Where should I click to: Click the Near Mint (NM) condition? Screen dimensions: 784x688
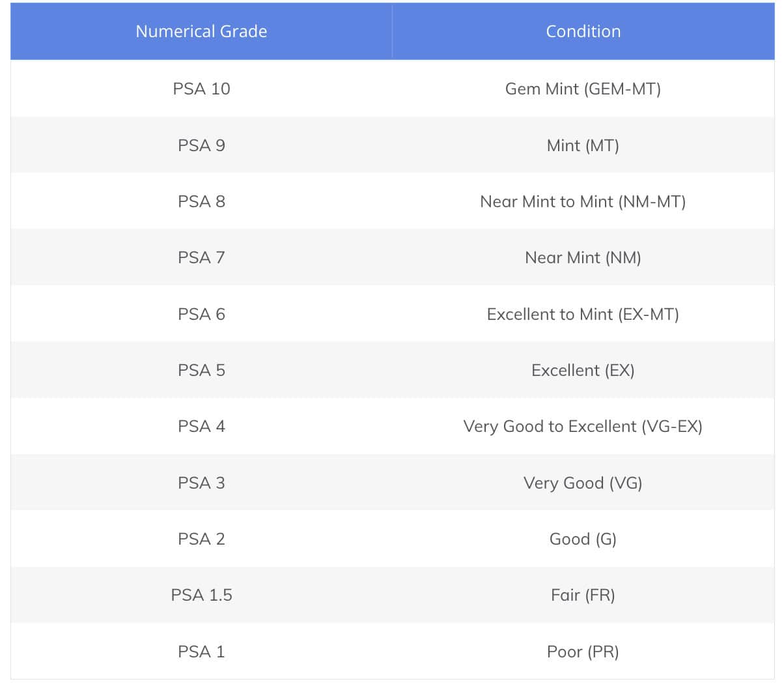pos(583,257)
